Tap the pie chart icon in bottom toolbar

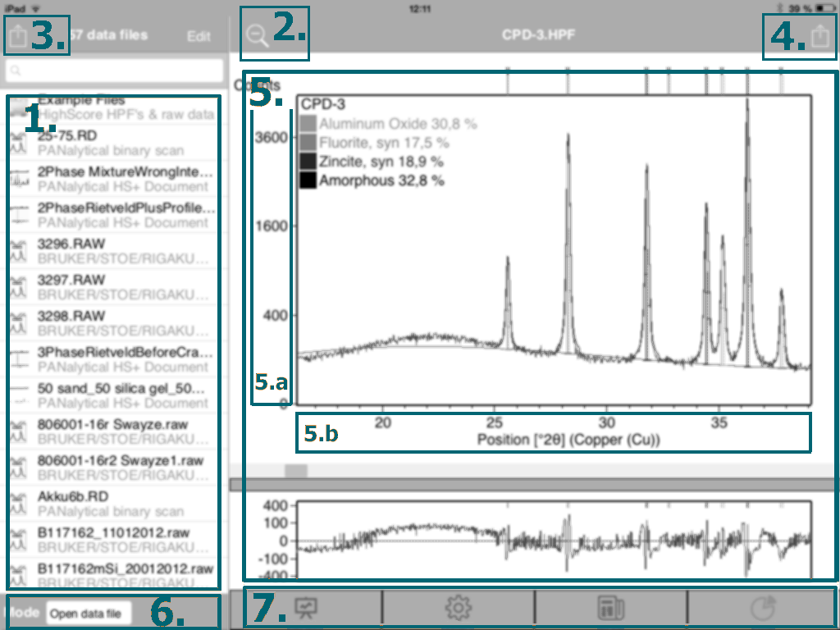(x=763, y=608)
